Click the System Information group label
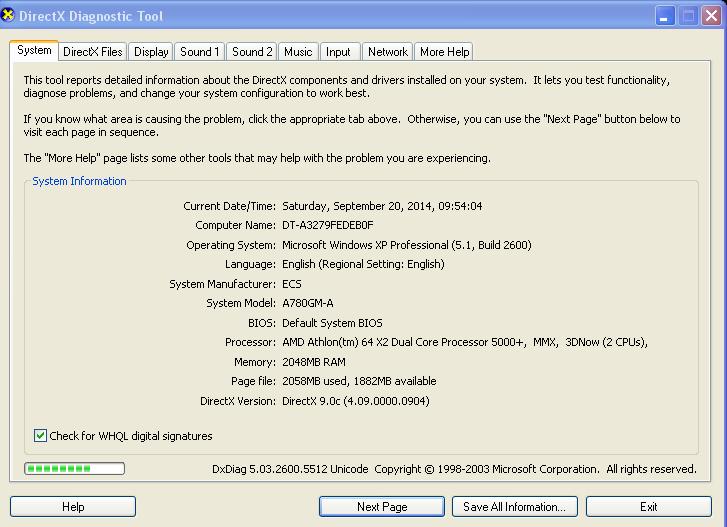This screenshot has height=527, width=727. click(79, 181)
